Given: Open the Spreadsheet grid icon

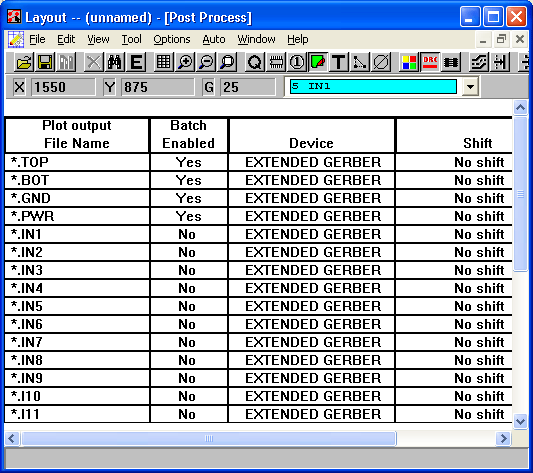Looking at the screenshot, I should pos(164,62).
